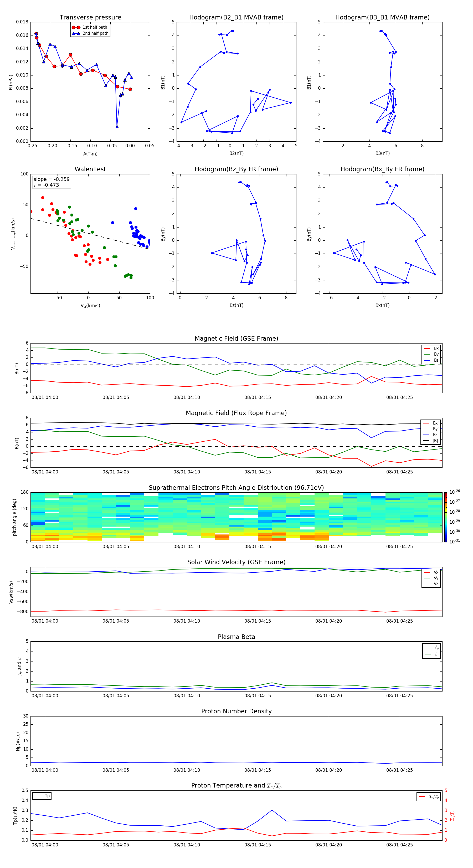Click "Vz" in the solar wind legend

tap(436, 584)
